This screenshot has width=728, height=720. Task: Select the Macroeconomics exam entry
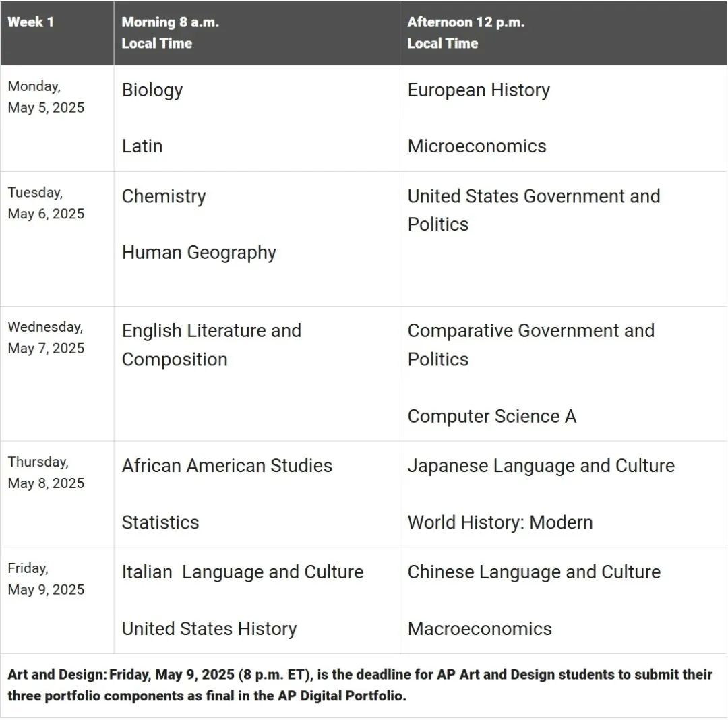click(479, 629)
